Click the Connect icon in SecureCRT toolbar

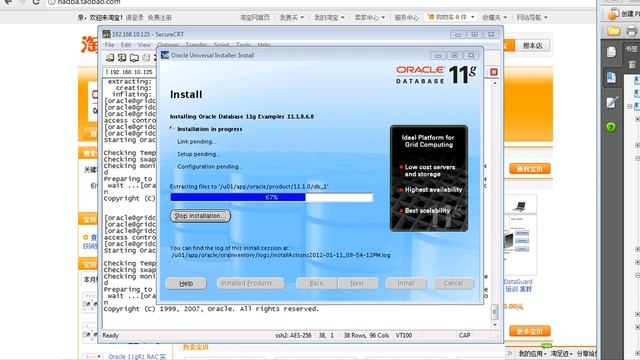click(x=110, y=58)
